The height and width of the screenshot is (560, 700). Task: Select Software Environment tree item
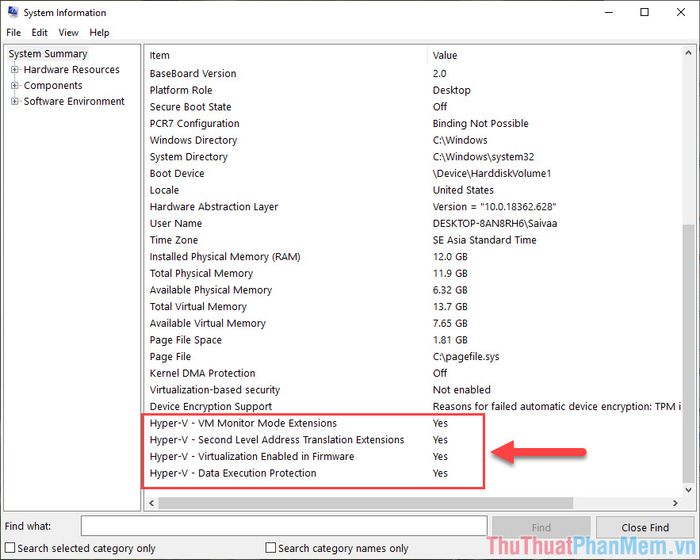(74, 101)
